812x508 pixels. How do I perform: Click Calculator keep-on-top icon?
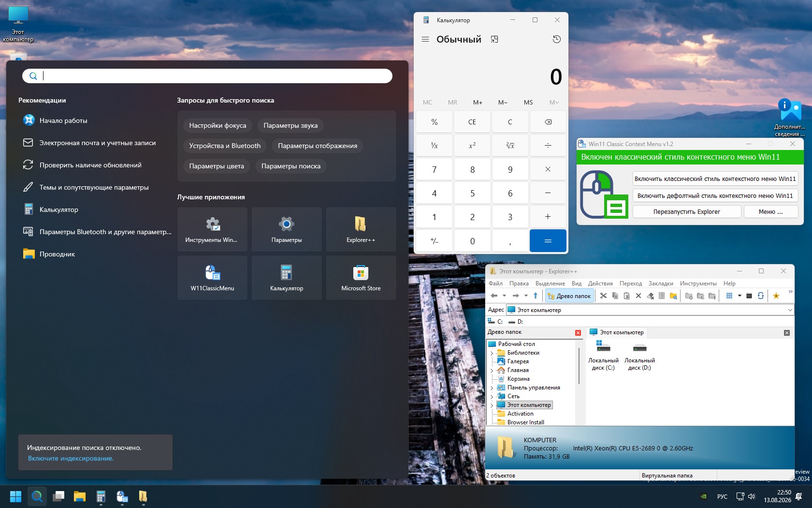pos(494,39)
